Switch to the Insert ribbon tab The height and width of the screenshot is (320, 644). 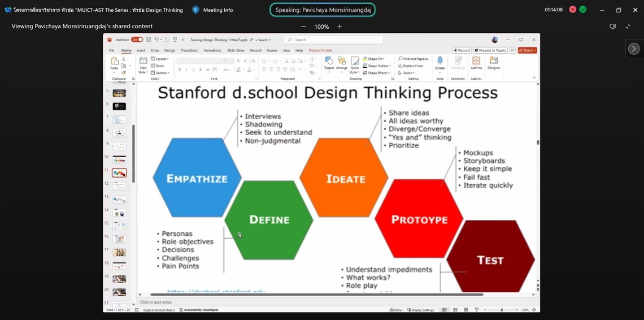point(141,50)
